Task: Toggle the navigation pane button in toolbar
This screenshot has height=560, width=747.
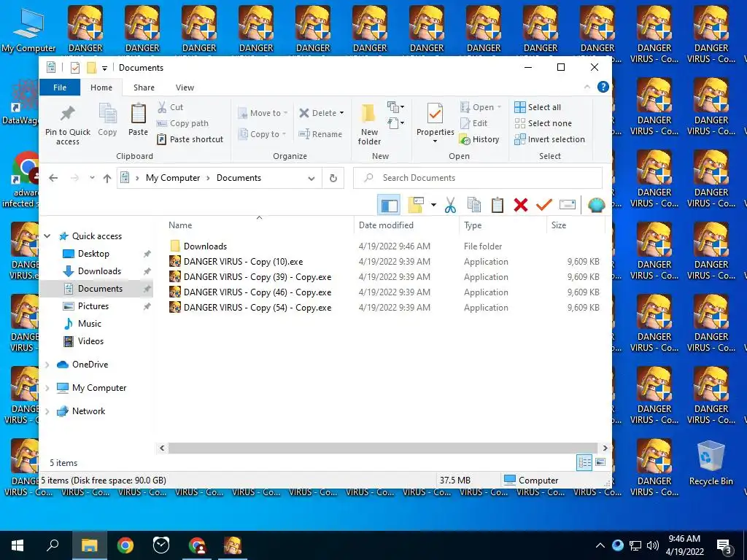Action: click(x=389, y=205)
